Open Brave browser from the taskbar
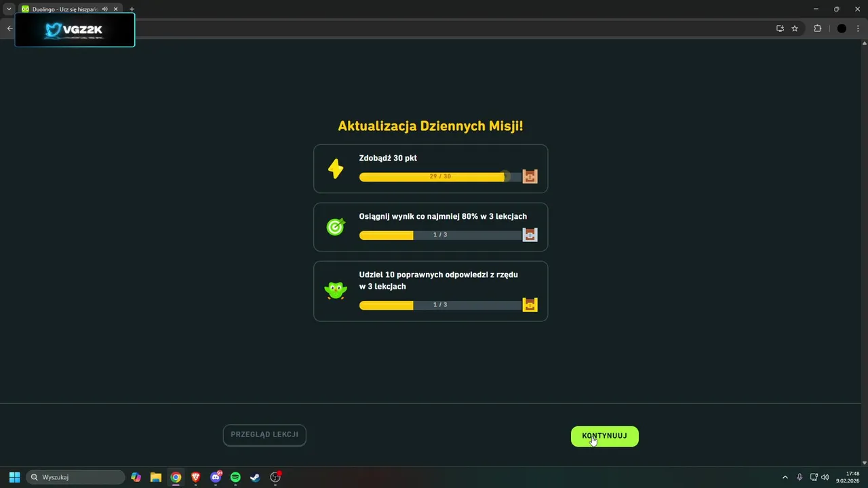The width and height of the screenshot is (868, 488). (x=196, y=477)
